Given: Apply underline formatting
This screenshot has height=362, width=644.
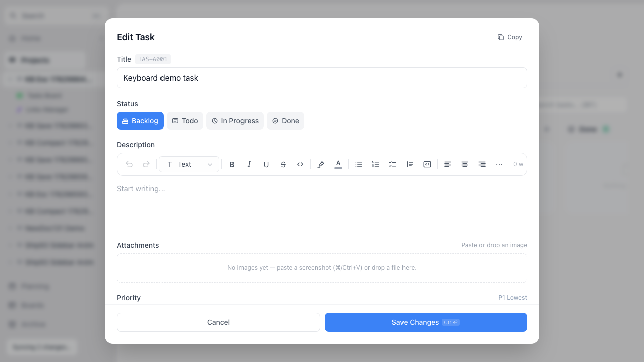Looking at the screenshot, I should click(266, 164).
